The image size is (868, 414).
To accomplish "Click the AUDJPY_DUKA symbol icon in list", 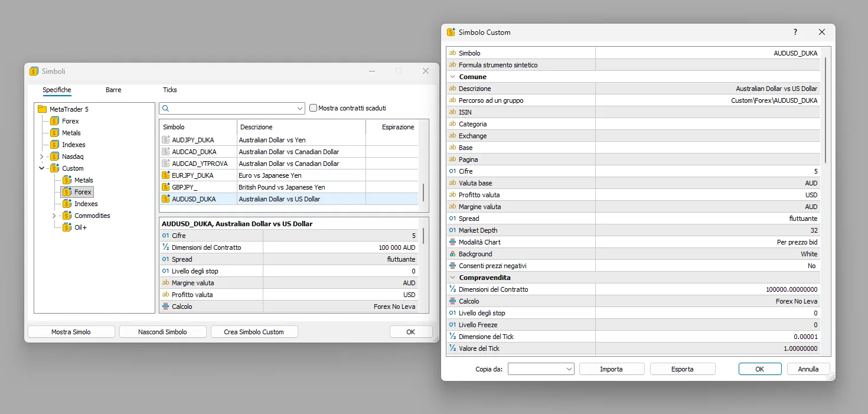I will pos(166,140).
